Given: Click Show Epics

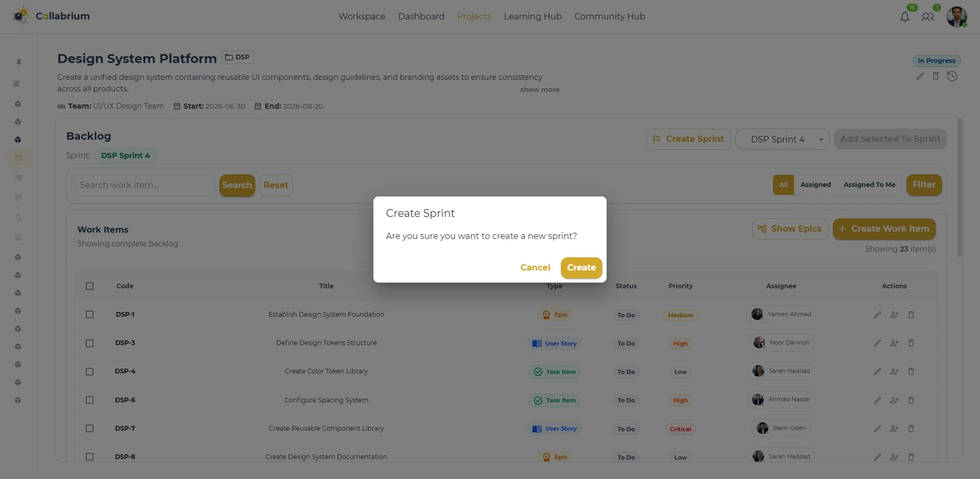Looking at the screenshot, I should tap(790, 229).
